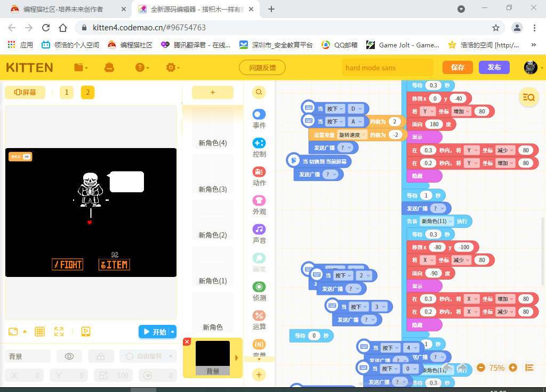Reload the browser page
The height and width of the screenshot is (392, 546).
tap(46, 28)
